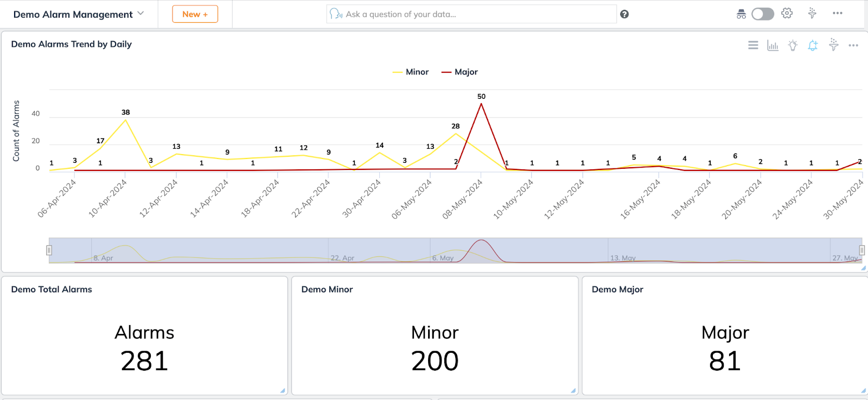Change chart type via bar chart icon
This screenshot has width=868, height=400.
[x=773, y=46]
